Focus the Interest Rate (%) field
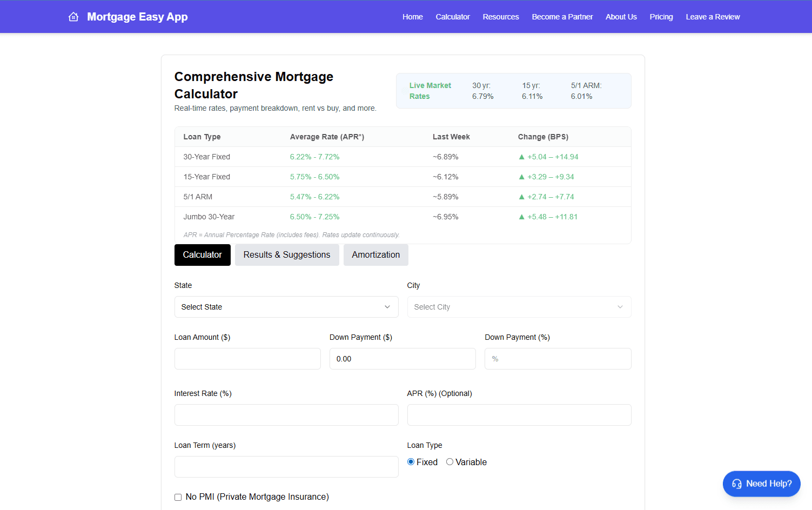 coord(286,415)
